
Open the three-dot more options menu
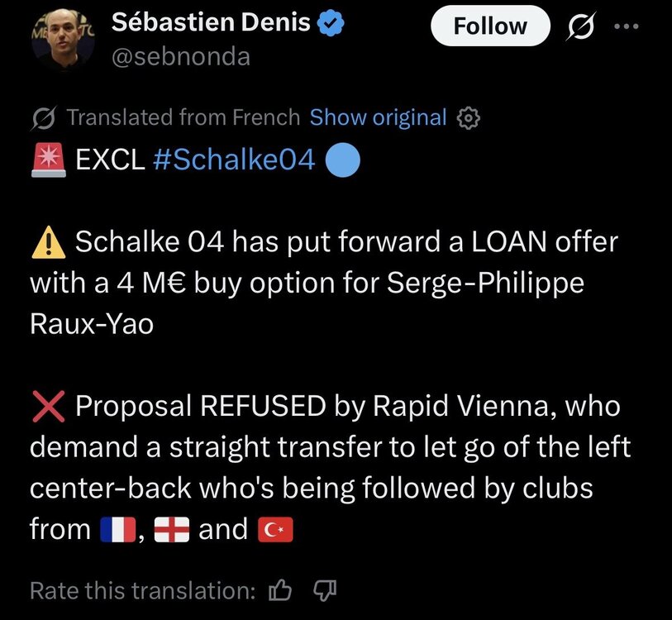(x=627, y=26)
